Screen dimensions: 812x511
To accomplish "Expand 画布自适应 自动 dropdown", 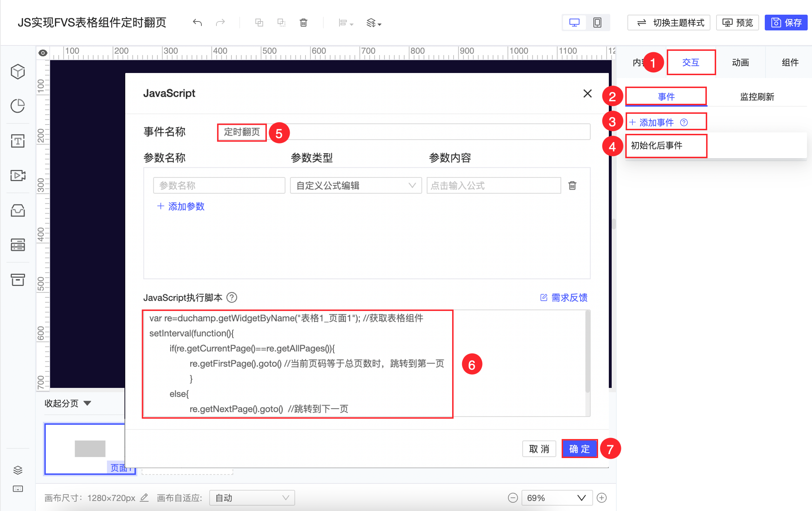I will [252, 498].
